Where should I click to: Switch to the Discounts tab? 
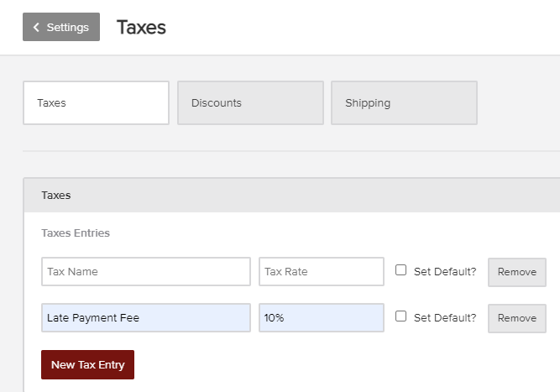coord(250,102)
